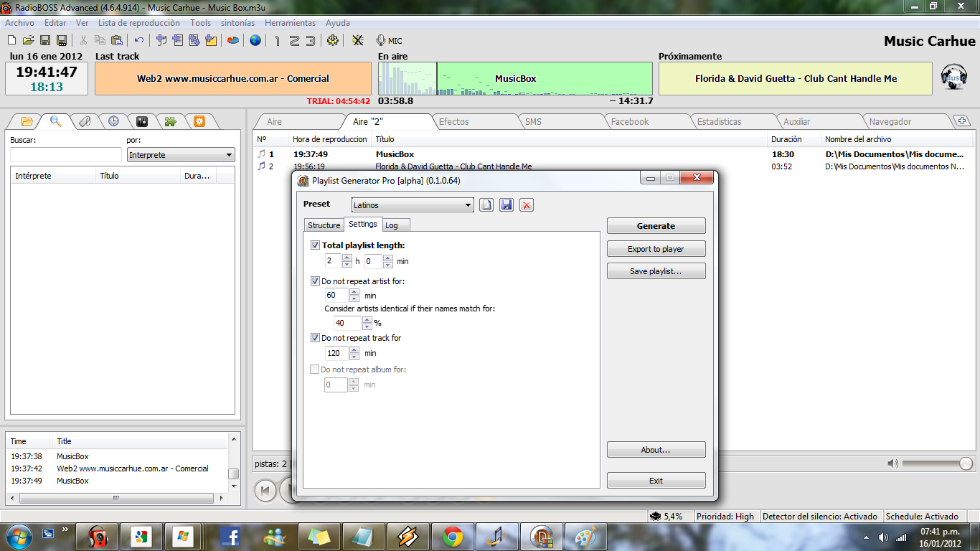The width and height of the screenshot is (980, 551).
Task: Open playlist via the folder toolbar icon
Action: [x=28, y=40]
